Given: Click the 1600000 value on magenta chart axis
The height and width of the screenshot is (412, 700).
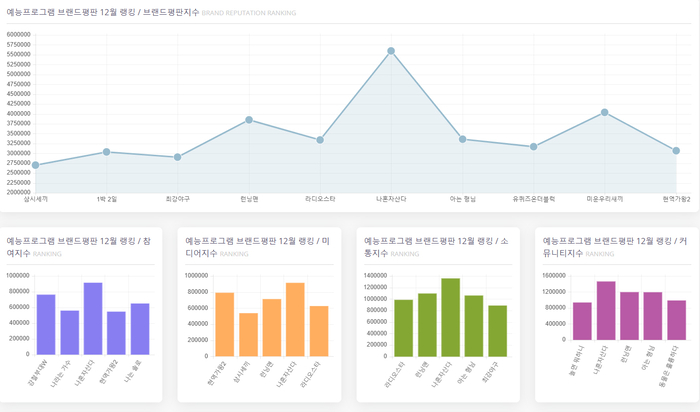Looking at the screenshot, I should click(x=554, y=275).
